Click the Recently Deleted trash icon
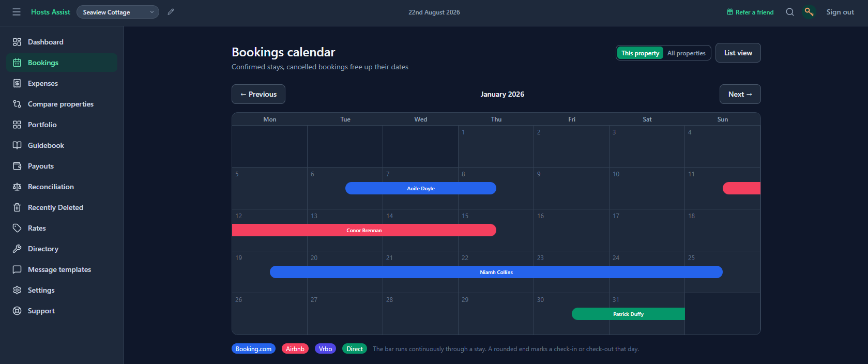Viewport: 868px width, 364px height. pyautogui.click(x=17, y=207)
